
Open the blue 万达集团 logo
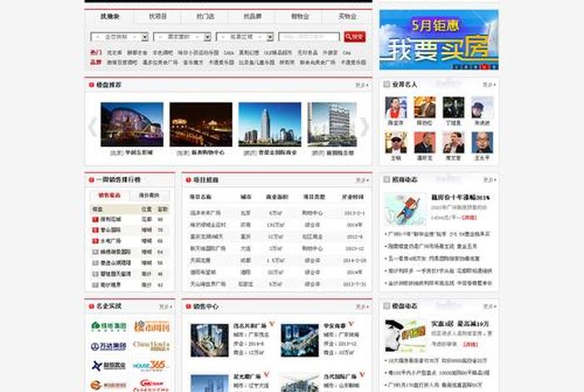pos(108,346)
